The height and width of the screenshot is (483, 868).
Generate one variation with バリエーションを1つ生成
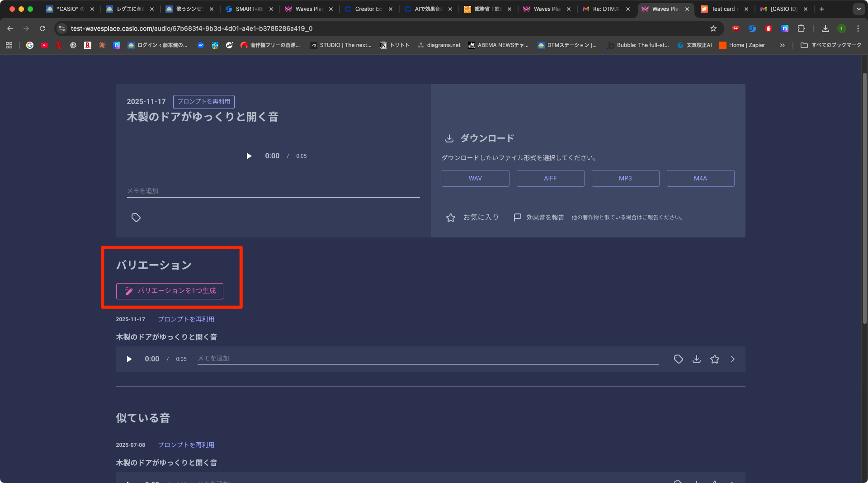[170, 291]
